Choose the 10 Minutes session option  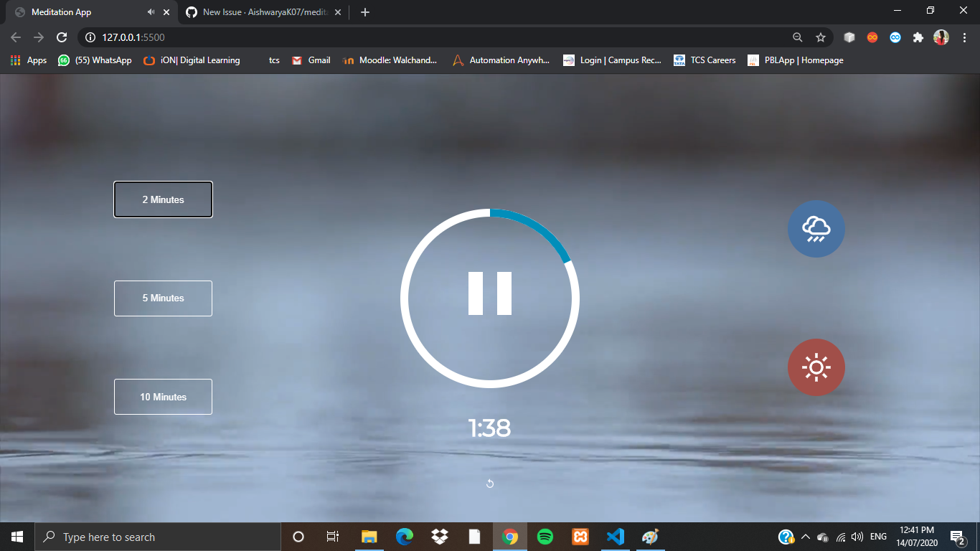click(163, 396)
